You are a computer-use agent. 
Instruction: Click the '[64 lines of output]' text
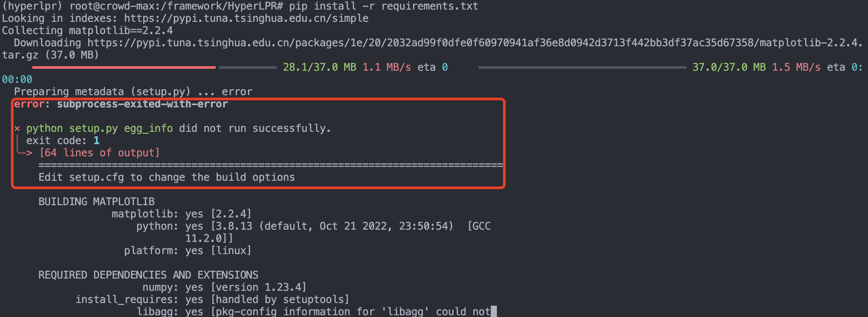100,153
